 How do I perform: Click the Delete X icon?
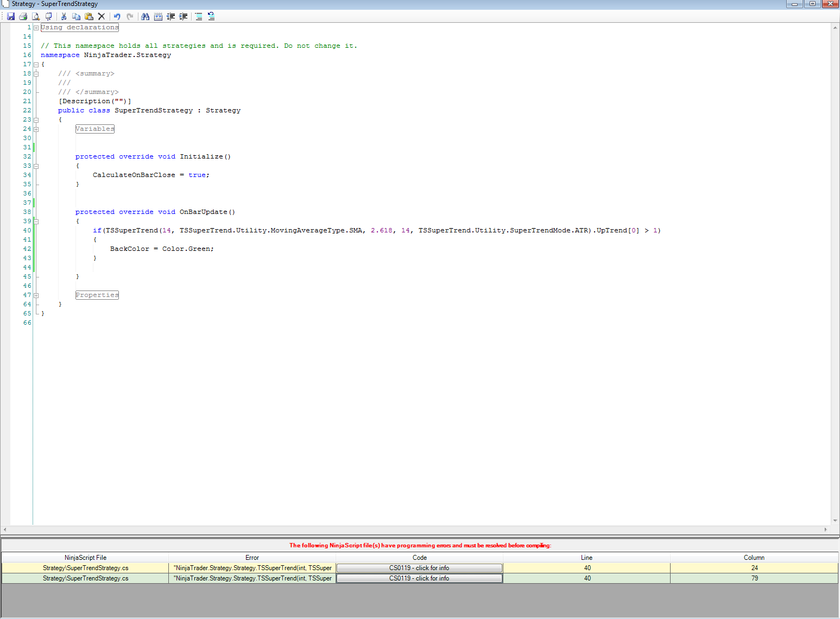click(102, 16)
